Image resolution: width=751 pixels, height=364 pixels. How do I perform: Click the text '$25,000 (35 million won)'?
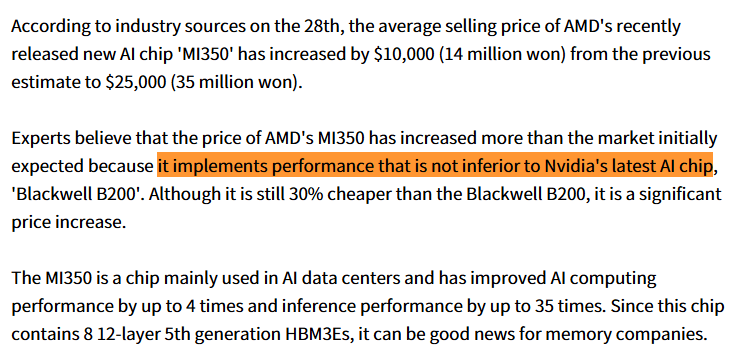(204, 82)
